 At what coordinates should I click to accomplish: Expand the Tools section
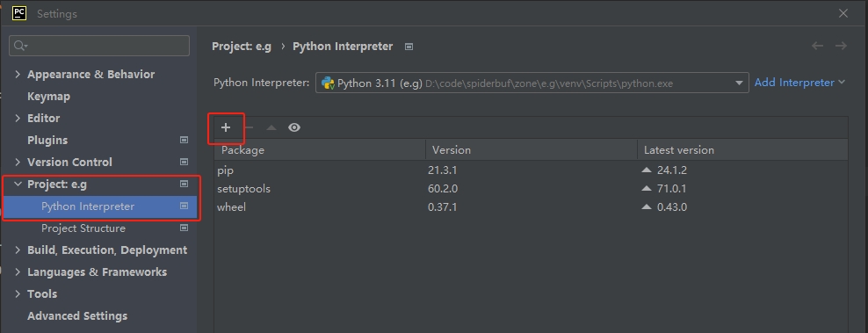point(18,293)
